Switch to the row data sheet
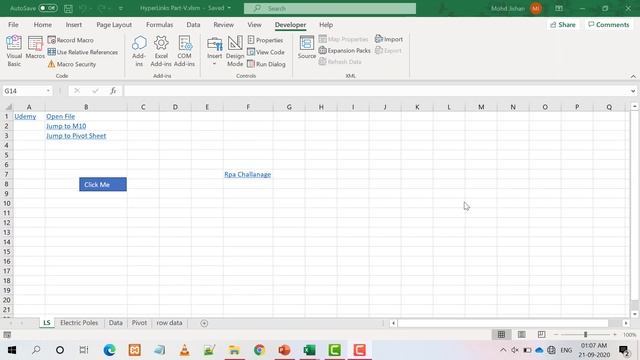Viewport: 640px width, 360px height. pyautogui.click(x=169, y=323)
